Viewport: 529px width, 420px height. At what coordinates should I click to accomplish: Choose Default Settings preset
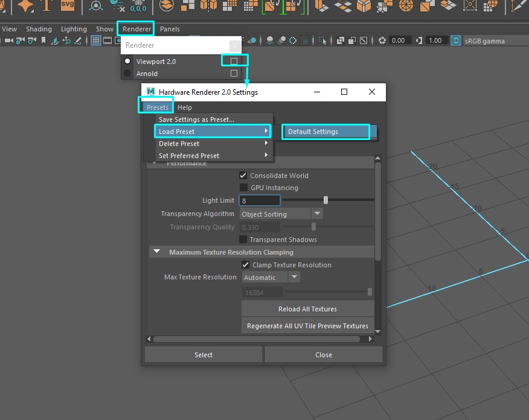(x=325, y=132)
